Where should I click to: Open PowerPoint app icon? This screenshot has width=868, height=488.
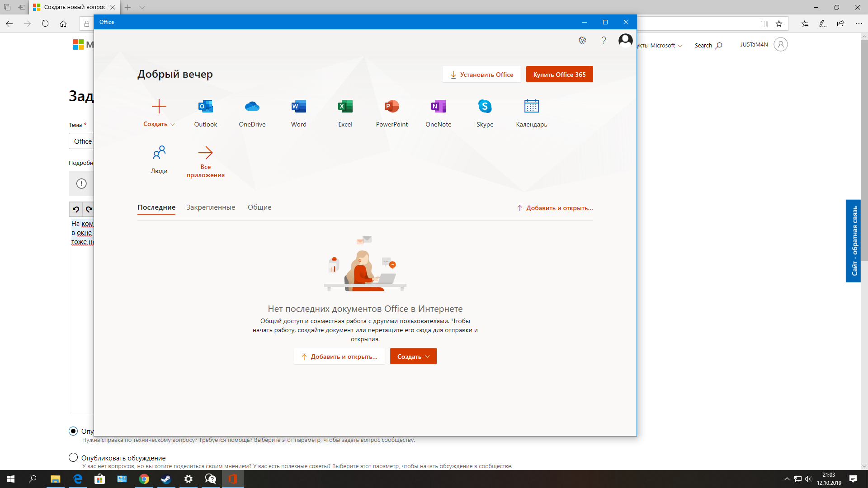point(392,107)
